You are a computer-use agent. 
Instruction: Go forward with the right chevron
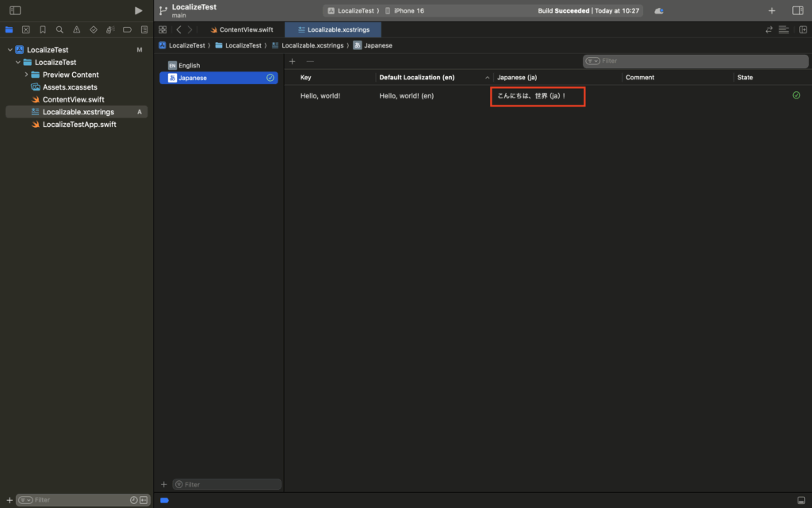point(190,29)
